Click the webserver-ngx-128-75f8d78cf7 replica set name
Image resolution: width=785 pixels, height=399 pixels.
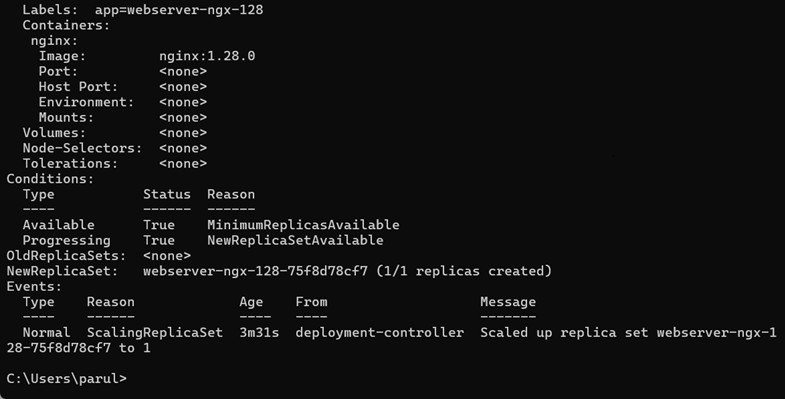[x=255, y=271]
